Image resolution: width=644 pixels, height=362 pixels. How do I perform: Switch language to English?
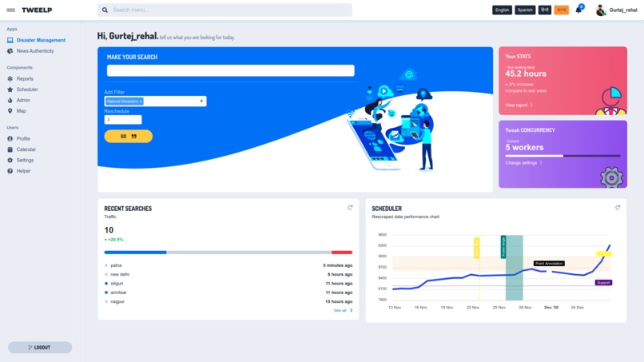[x=502, y=10]
